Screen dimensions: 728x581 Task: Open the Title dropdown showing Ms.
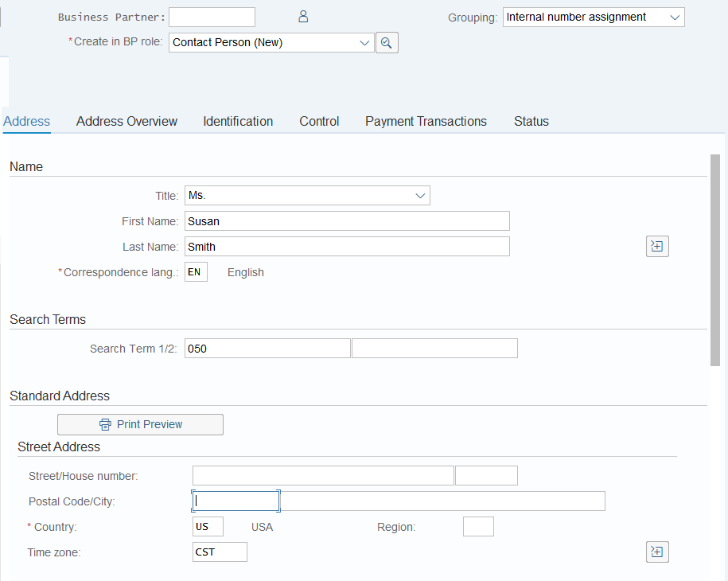(x=307, y=196)
